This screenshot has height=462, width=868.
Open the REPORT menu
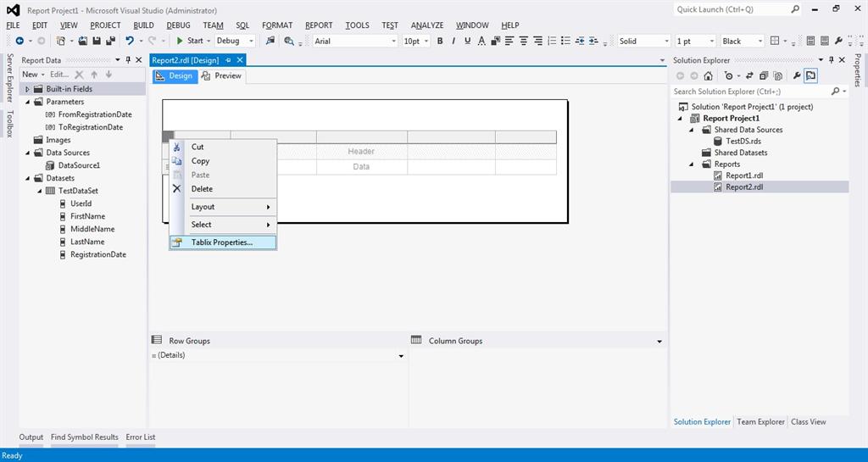[319, 25]
